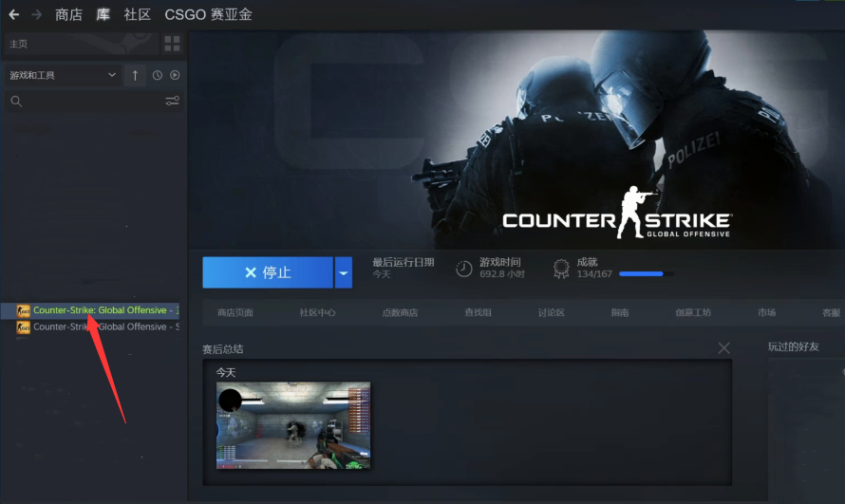Click the sort ascending arrow icon

pyautogui.click(x=135, y=75)
